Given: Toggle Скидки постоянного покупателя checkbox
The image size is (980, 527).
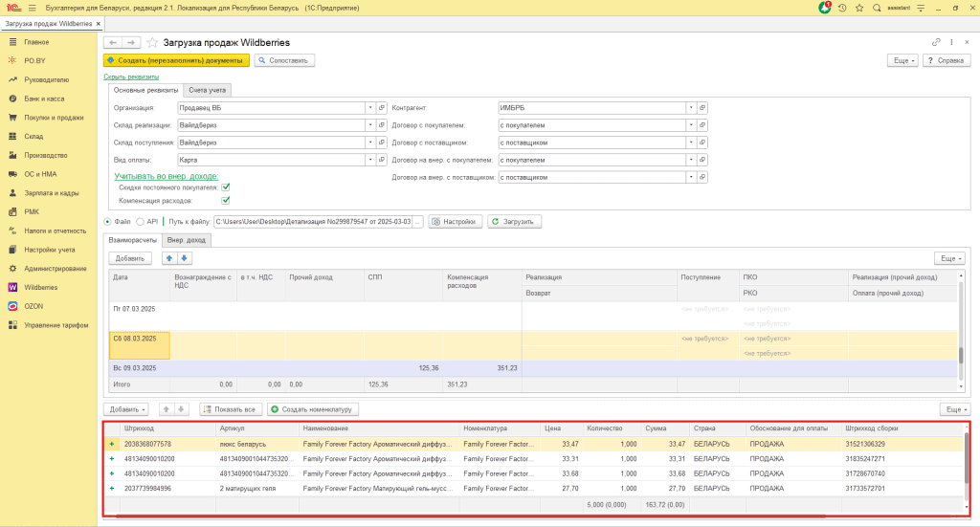Looking at the screenshot, I should [x=226, y=187].
